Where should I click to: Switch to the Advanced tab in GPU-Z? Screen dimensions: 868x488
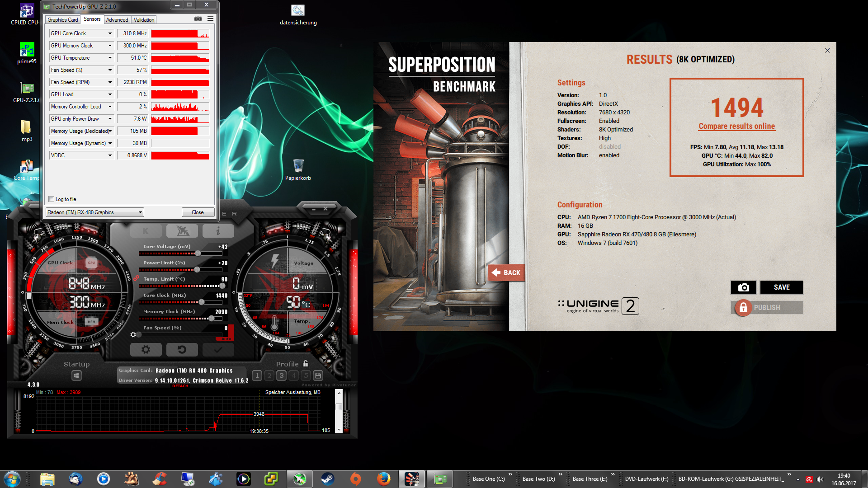tap(117, 20)
